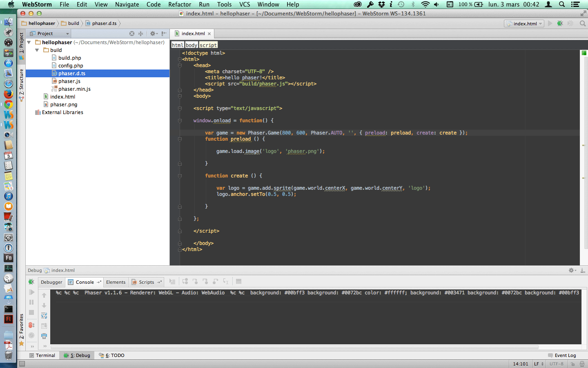The image size is (588, 368).
Task: Click Resume Program icon in Debug panel
Action: point(31,292)
